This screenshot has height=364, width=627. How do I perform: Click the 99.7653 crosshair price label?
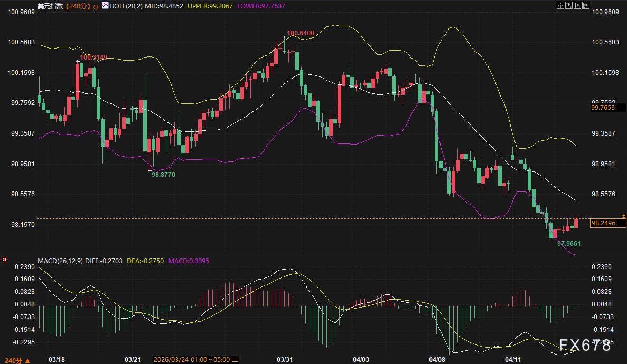click(603, 108)
